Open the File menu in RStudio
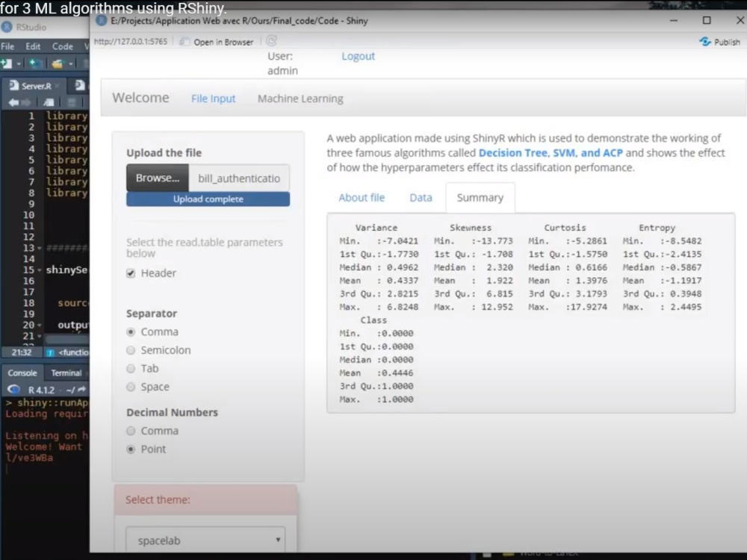This screenshot has width=747, height=560. tap(7, 46)
